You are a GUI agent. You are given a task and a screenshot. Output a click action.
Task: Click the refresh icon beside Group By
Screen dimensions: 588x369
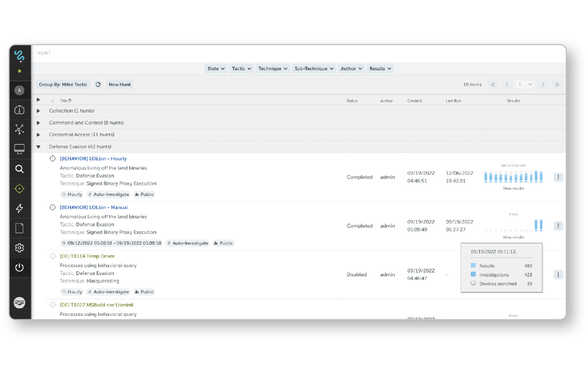tap(98, 84)
